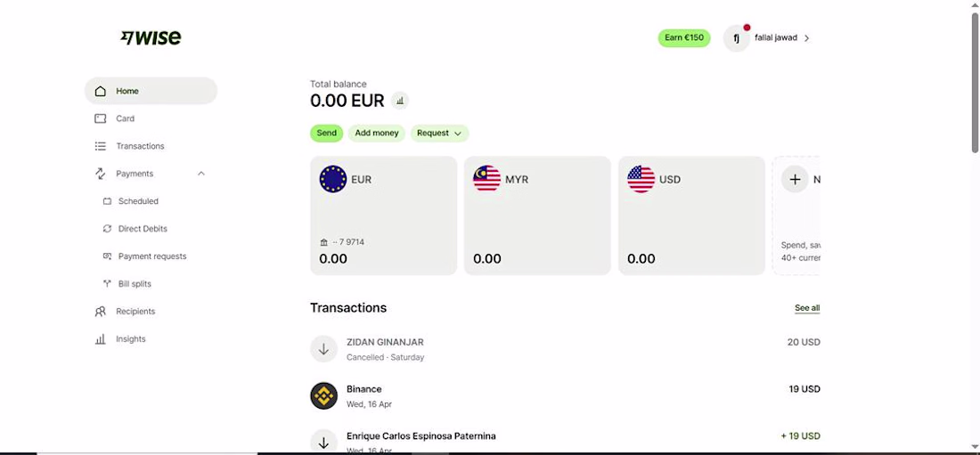Open the balance chart icon beside 0.00 EUR
980x455 pixels.
pos(400,100)
